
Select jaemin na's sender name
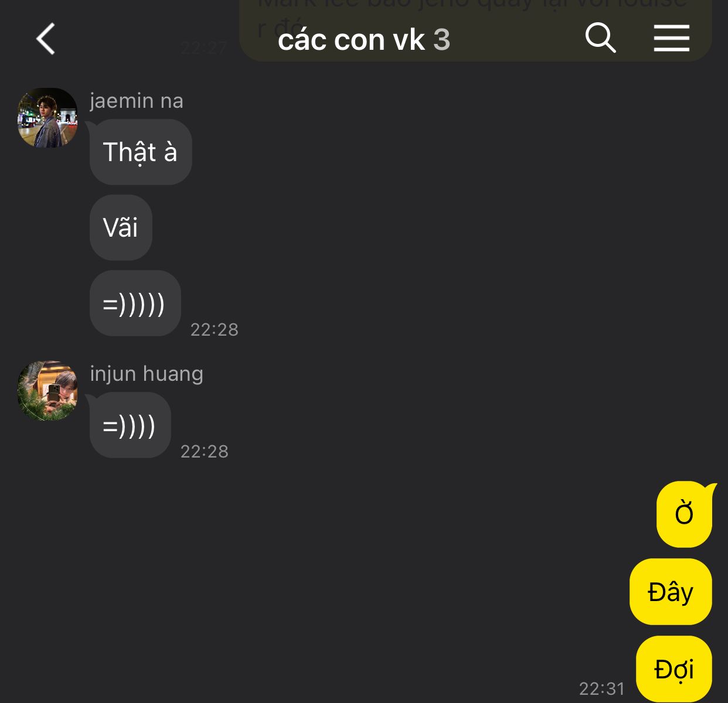point(137,101)
